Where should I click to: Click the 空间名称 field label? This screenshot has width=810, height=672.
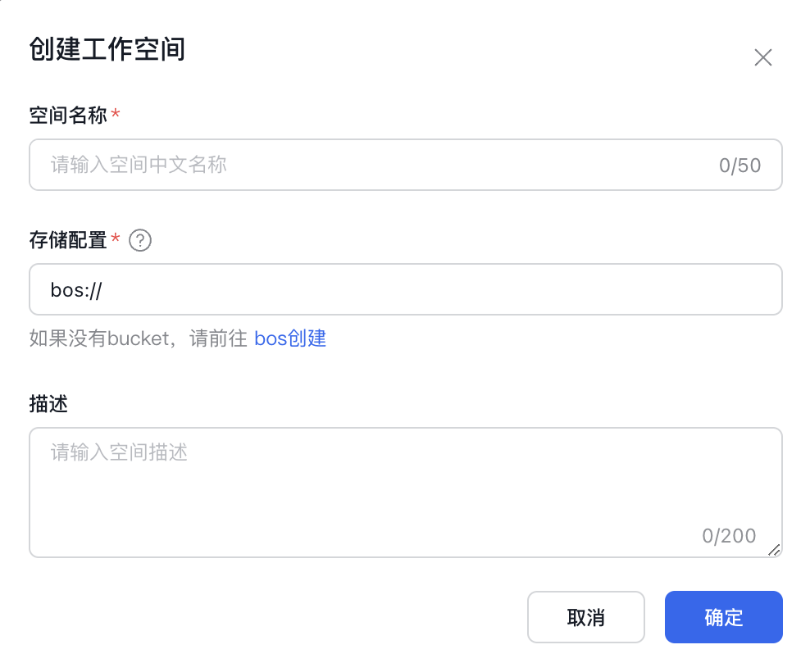pyautogui.click(x=68, y=115)
